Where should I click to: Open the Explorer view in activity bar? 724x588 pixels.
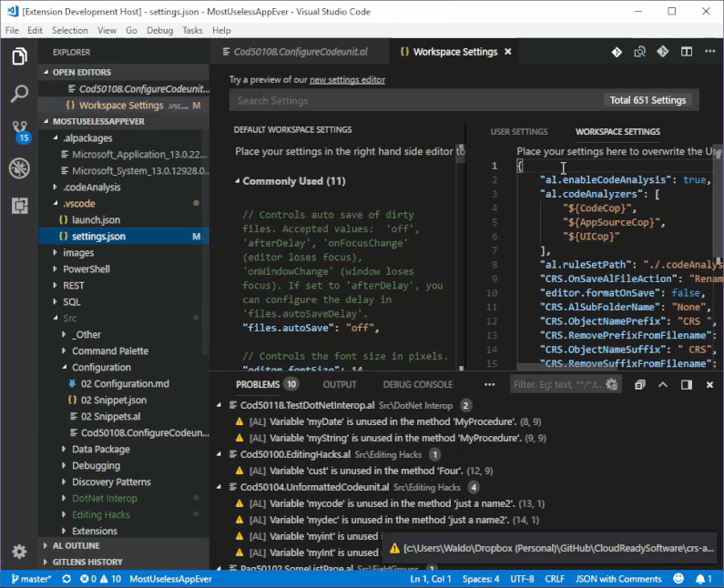pos(19,56)
